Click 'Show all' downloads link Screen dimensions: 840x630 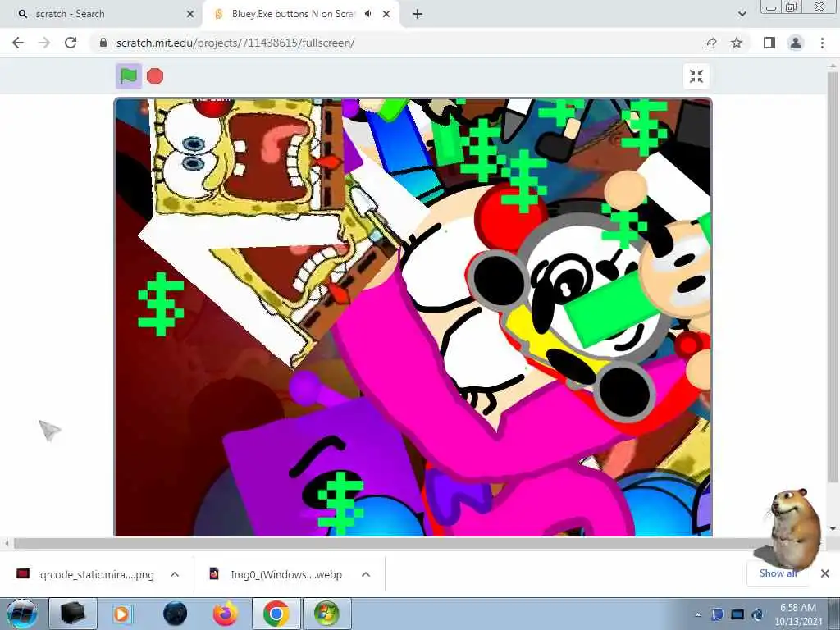point(778,573)
